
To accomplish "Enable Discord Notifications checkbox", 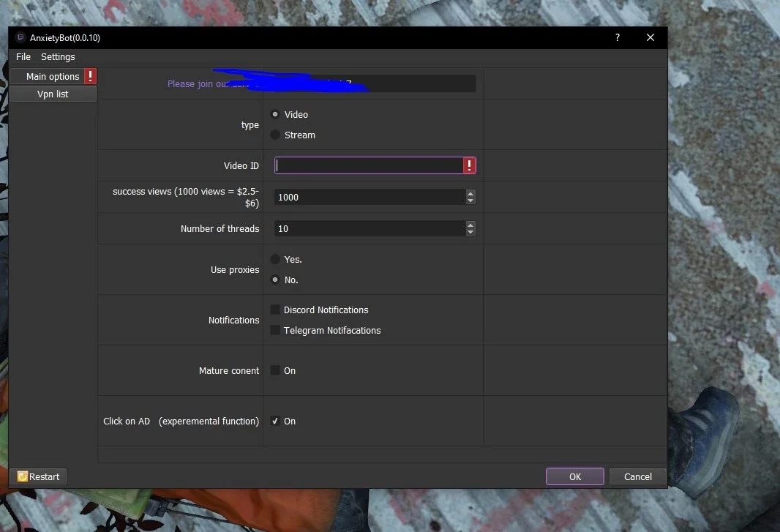I will point(274,310).
